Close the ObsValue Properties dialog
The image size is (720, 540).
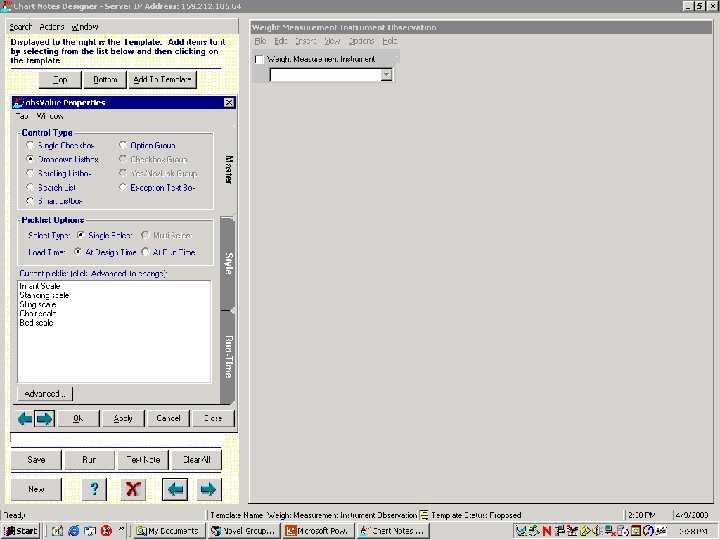tap(229, 102)
